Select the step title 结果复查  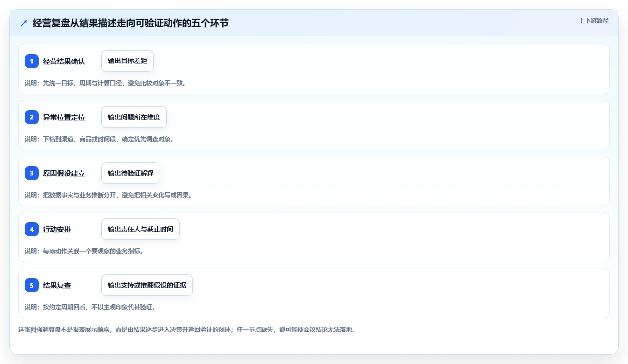[57, 285]
